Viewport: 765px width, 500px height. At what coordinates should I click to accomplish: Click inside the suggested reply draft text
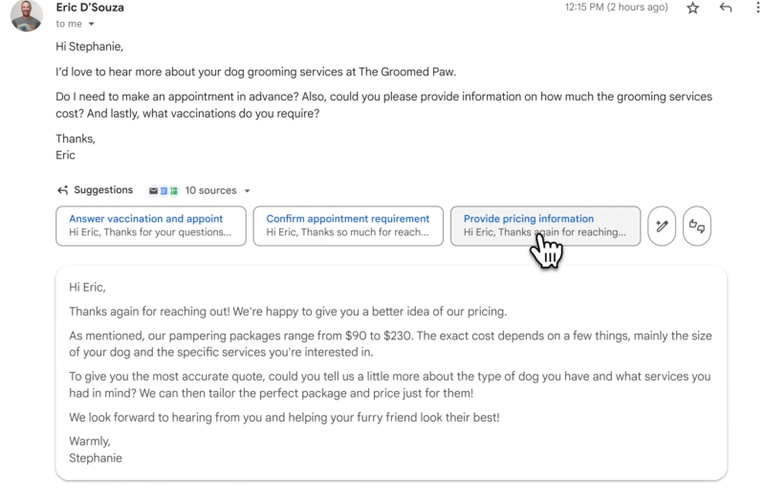391,373
